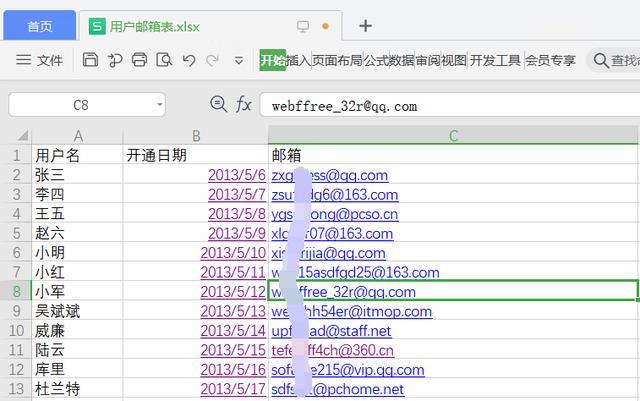This screenshot has height=401, width=640.
Task: Open the 页面布局 ribbon tab
Action: (x=337, y=60)
